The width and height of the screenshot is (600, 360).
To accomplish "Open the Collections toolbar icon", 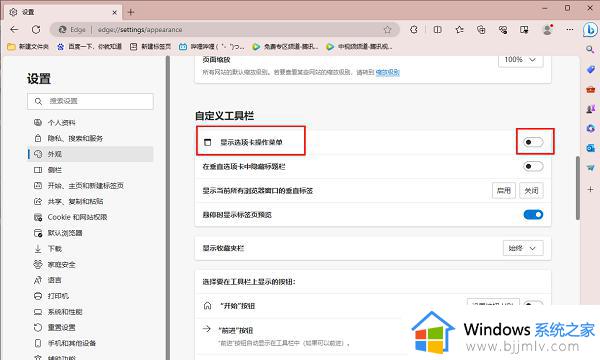I will point(481,29).
